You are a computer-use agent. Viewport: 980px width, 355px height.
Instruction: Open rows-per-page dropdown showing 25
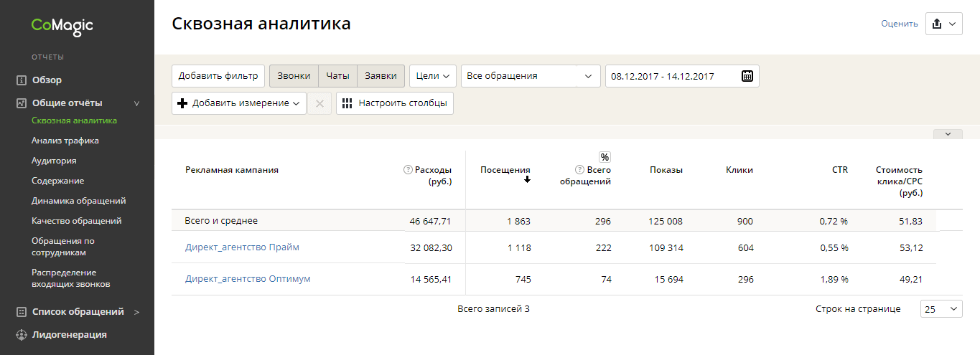tap(941, 309)
